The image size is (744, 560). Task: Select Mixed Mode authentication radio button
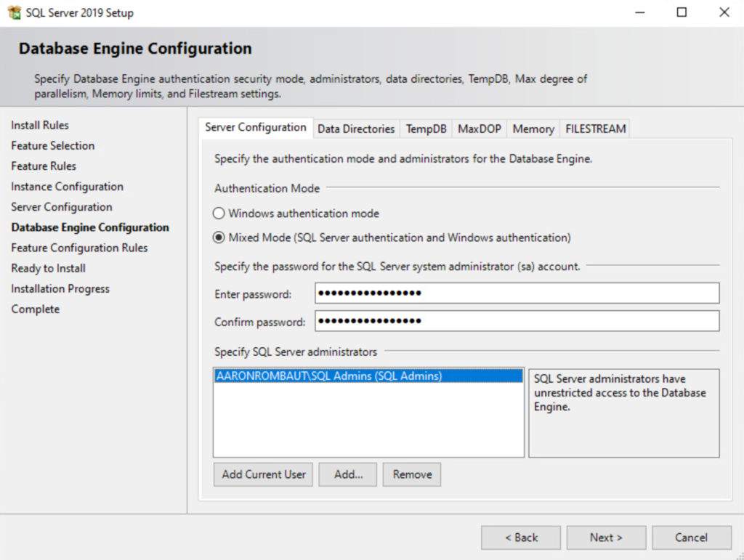coord(219,238)
